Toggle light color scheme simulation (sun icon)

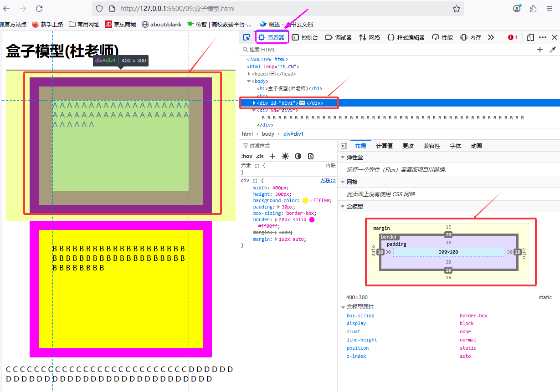coord(285,156)
